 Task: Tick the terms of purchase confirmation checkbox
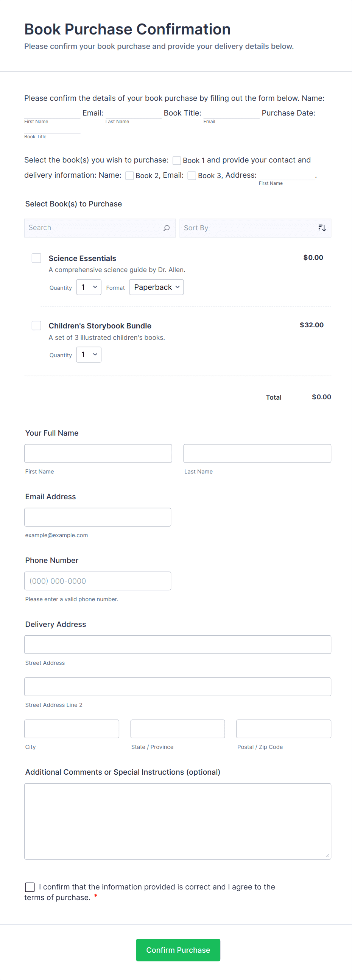click(30, 887)
